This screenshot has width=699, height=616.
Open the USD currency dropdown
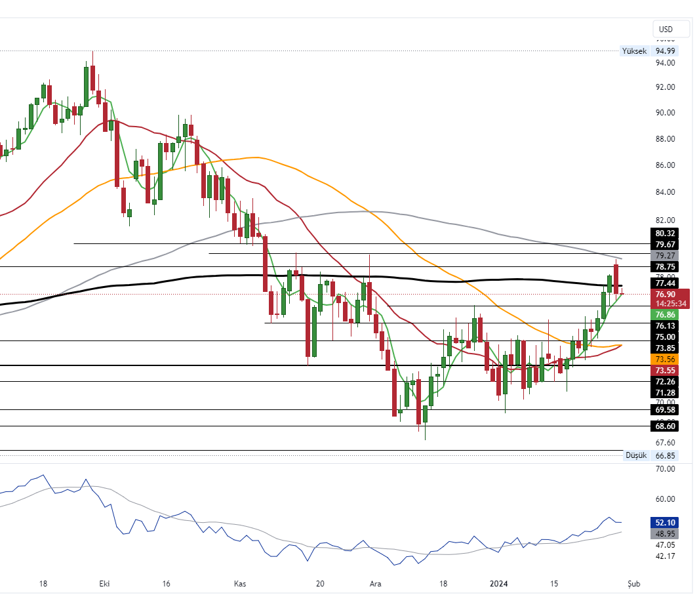pos(671,29)
